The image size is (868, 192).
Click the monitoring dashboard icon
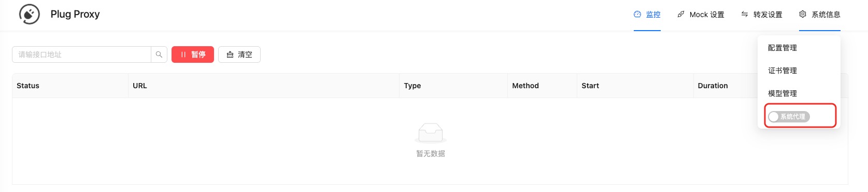pos(637,15)
